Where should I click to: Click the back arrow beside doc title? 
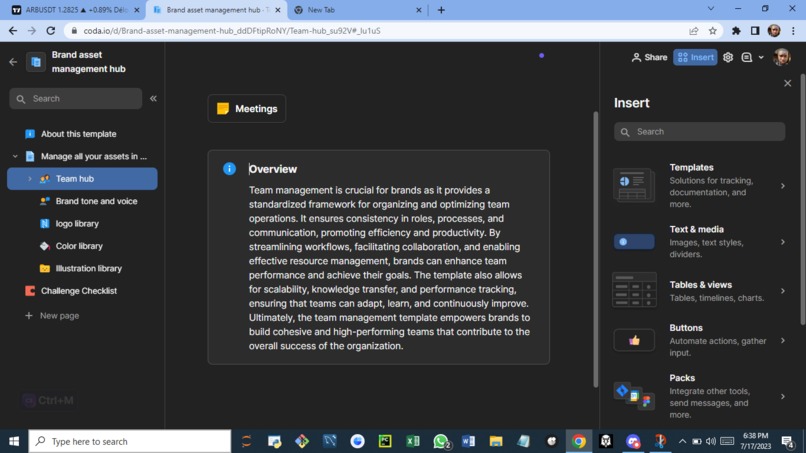point(13,62)
